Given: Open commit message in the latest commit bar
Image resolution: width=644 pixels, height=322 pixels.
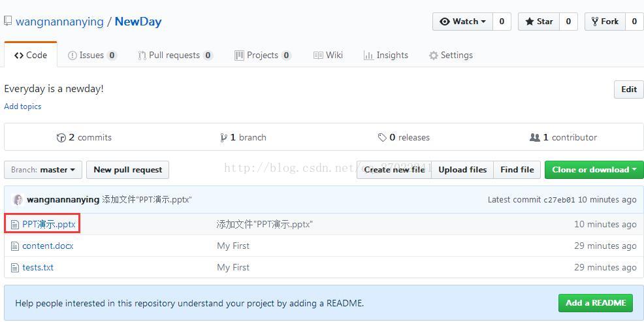Looking at the screenshot, I should [147, 200].
